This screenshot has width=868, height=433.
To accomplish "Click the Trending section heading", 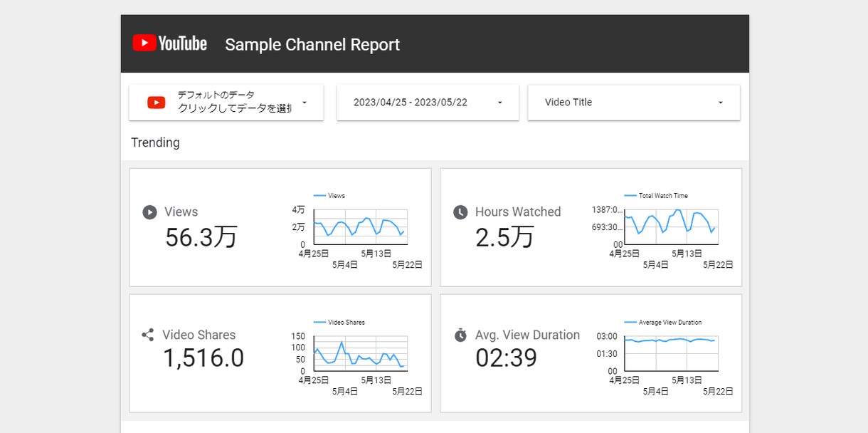I will tap(155, 142).
